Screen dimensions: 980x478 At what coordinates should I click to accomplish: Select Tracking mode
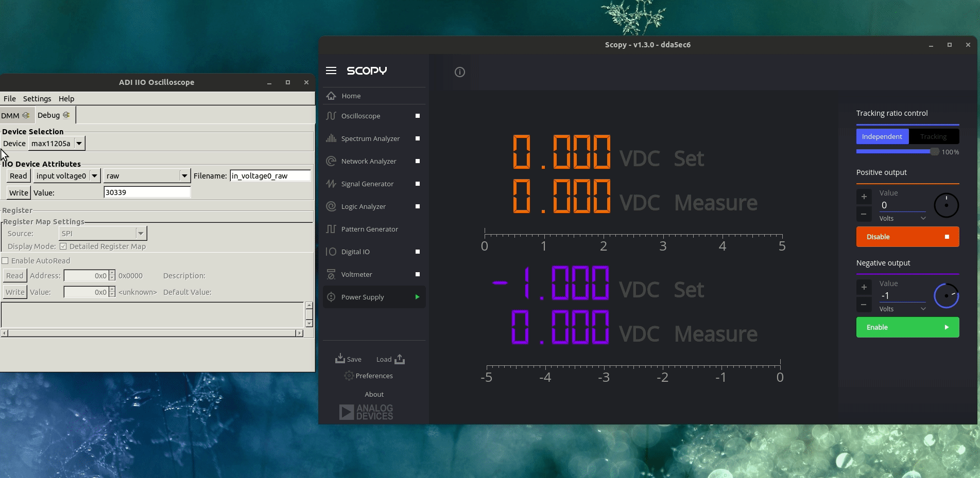934,136
